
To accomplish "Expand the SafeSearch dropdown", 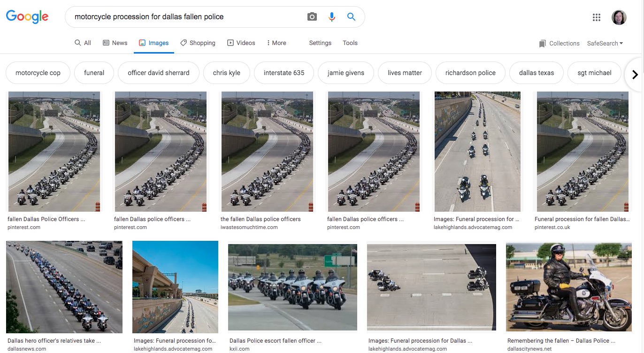I will coord(605,43).
